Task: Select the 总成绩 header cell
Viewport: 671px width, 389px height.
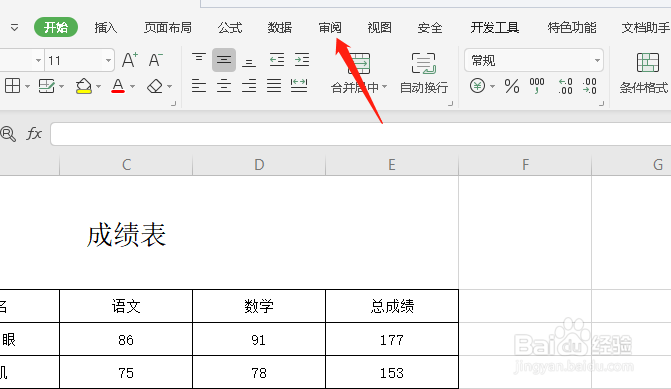Action: click(x=392, y=306)
